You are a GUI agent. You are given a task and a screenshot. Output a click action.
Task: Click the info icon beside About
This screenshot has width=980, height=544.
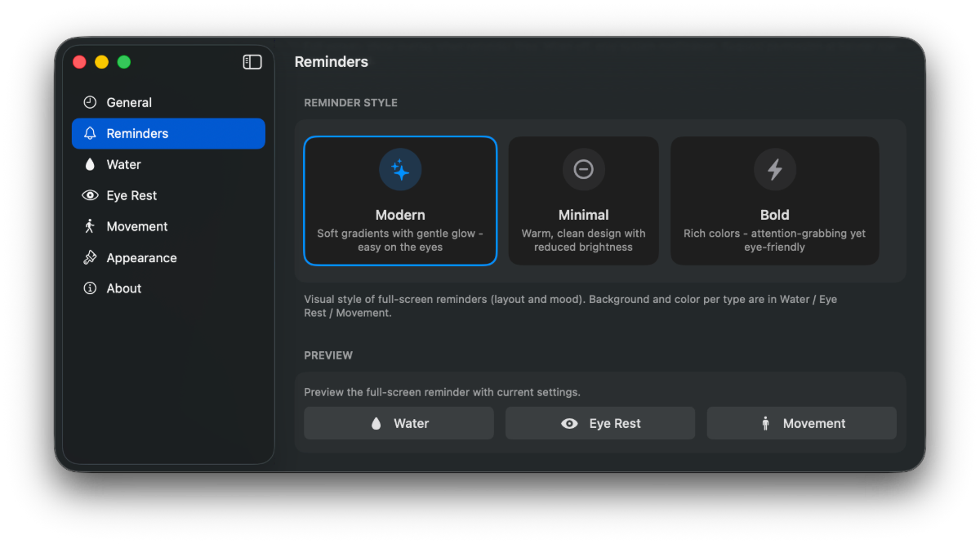pyautogui.click(x=90, y=288)
